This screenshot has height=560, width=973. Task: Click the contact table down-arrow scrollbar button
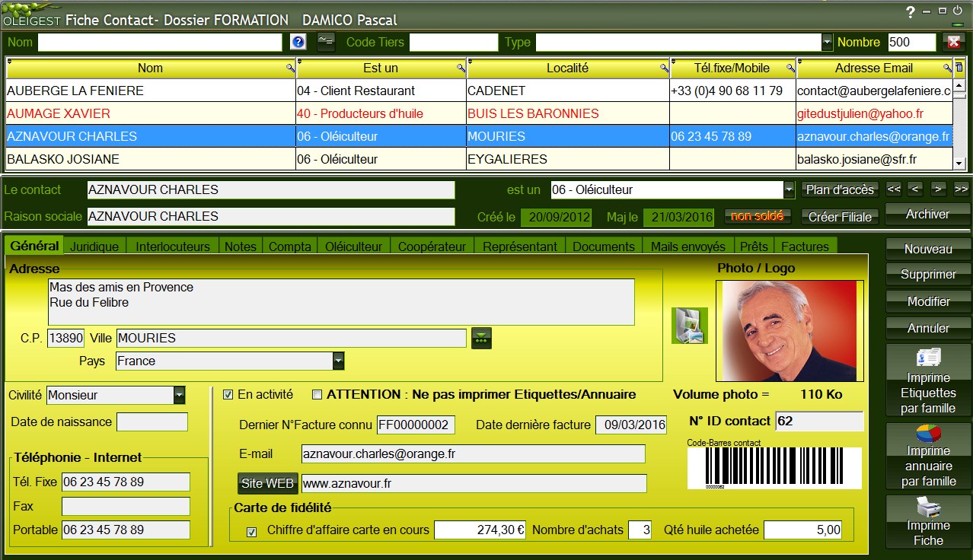tap(959, 164)
